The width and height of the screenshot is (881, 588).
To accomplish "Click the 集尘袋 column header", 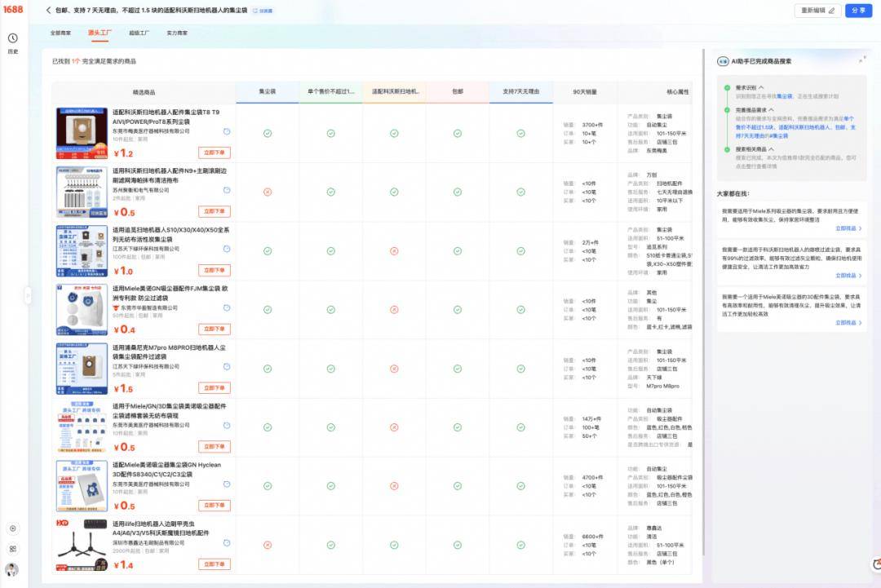I will tap(268, 92).
